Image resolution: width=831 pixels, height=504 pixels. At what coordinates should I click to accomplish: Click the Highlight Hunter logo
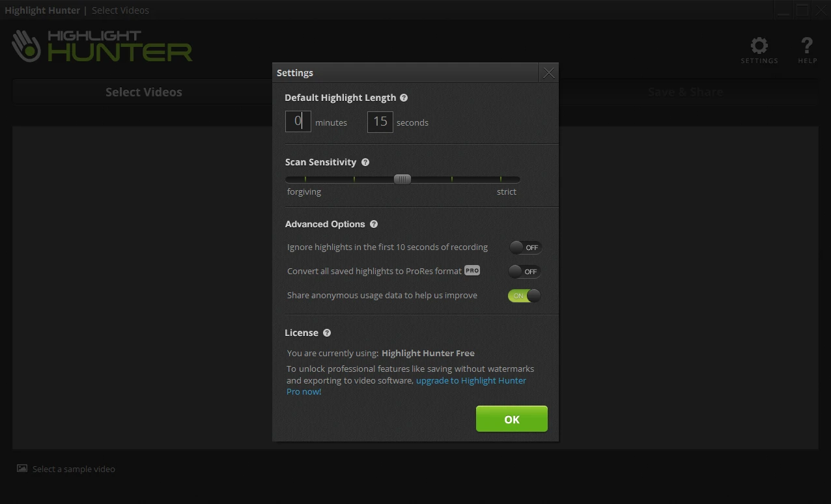tap(102, 46)
